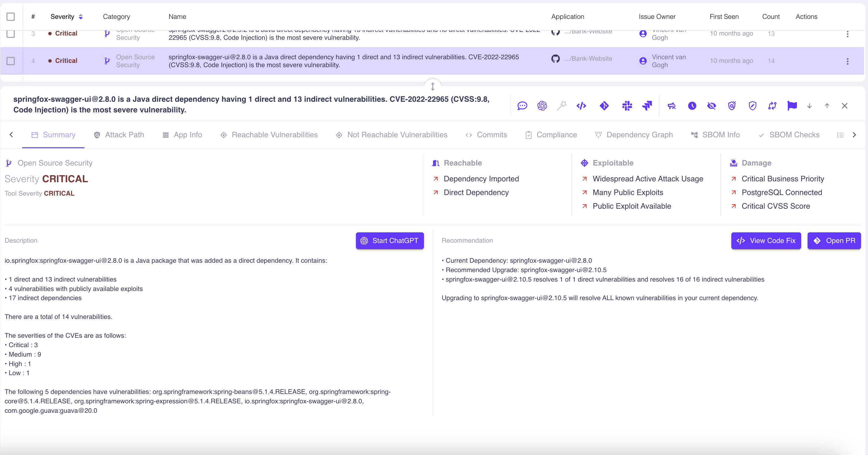
Task: Click the View Code Fix button
Action: [x=766, y=241]
